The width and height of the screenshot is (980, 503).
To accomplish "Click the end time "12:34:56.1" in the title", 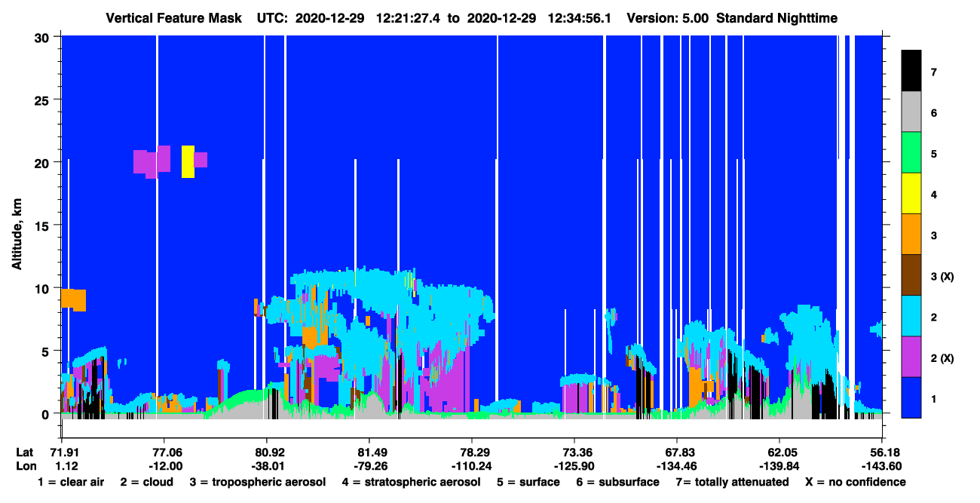I will [579, 18].
